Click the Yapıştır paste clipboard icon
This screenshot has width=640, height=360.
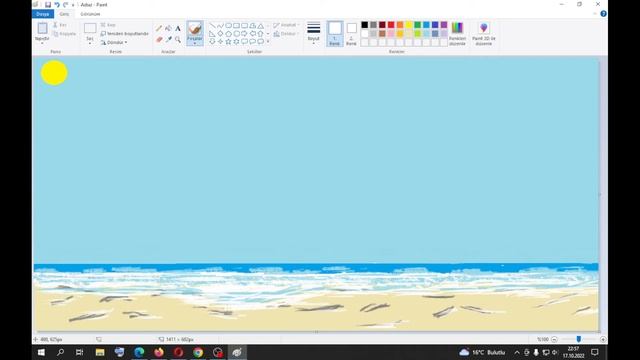pos(42,28)
